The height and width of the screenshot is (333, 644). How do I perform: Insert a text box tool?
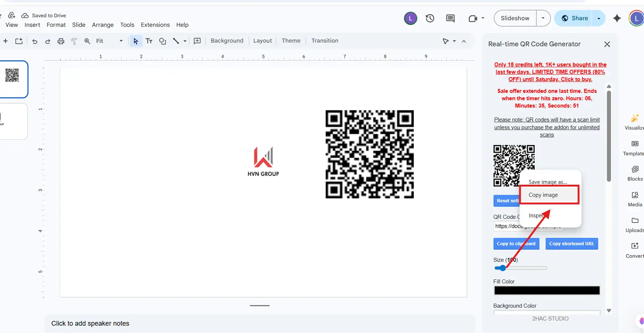pos(149,41)
